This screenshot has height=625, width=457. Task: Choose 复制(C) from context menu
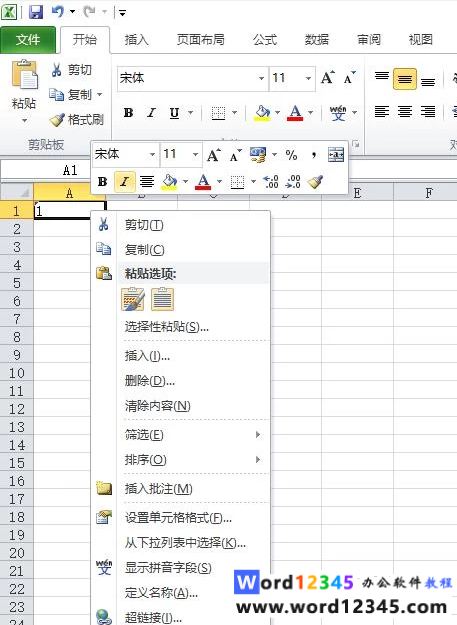[x=181, y=250]
